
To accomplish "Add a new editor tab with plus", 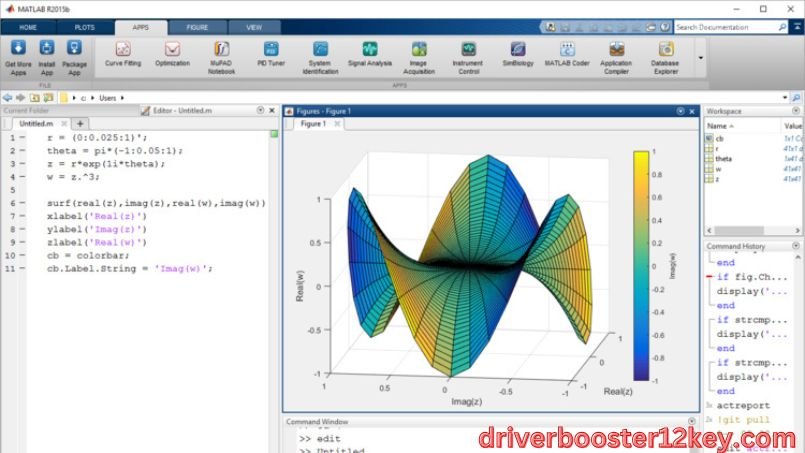I will [80, 124].
